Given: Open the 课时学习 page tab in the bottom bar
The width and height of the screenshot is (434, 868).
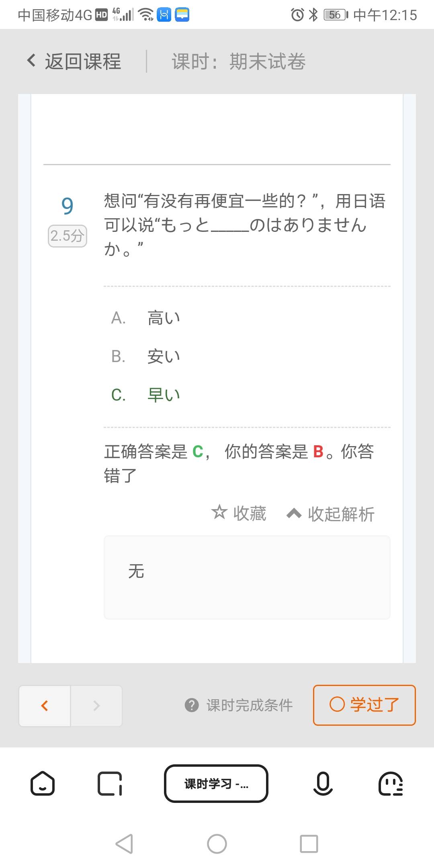Looking at the screenshot, I should click(x=216, y=783).
